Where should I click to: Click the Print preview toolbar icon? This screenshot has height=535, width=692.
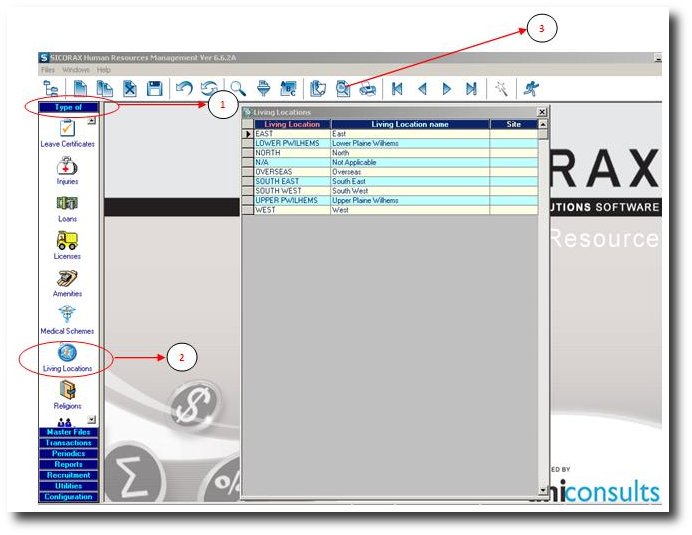coord(343,89)
